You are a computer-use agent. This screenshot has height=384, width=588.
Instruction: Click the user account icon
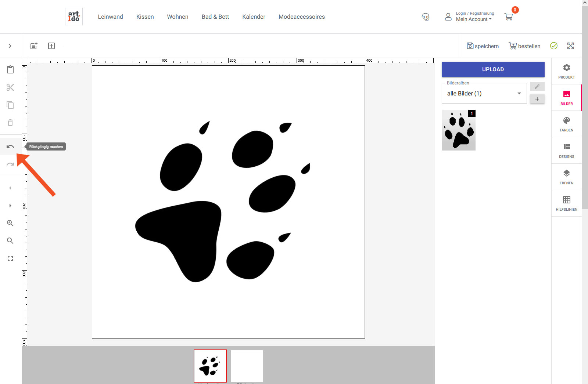click(x=448, y=17)
